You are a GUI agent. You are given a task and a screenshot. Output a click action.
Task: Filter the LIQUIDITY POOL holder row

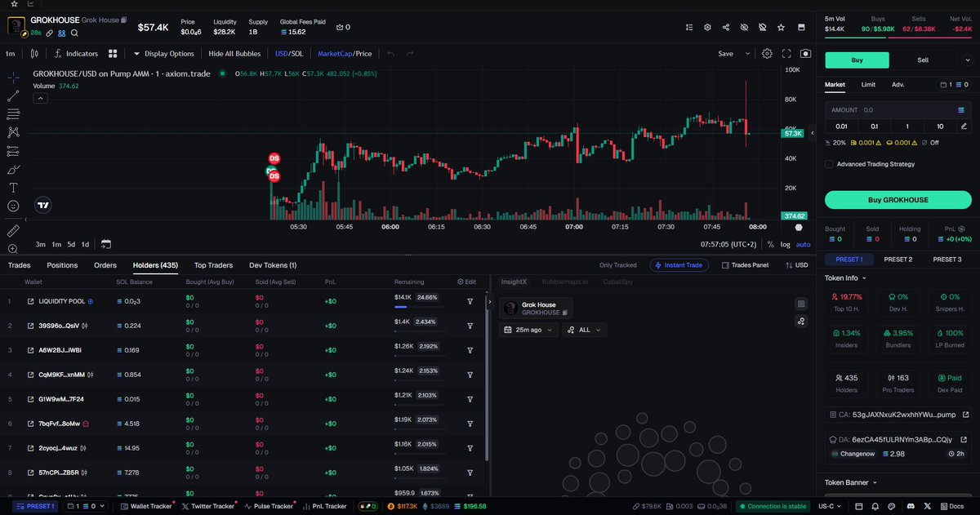coord(470,301)
